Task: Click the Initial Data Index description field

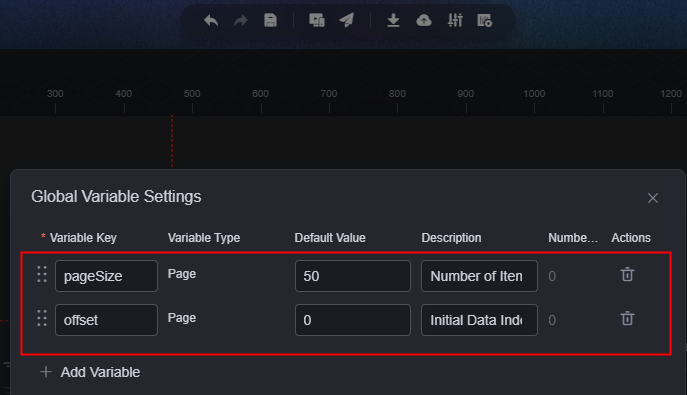Action: (x=479, y=320)
